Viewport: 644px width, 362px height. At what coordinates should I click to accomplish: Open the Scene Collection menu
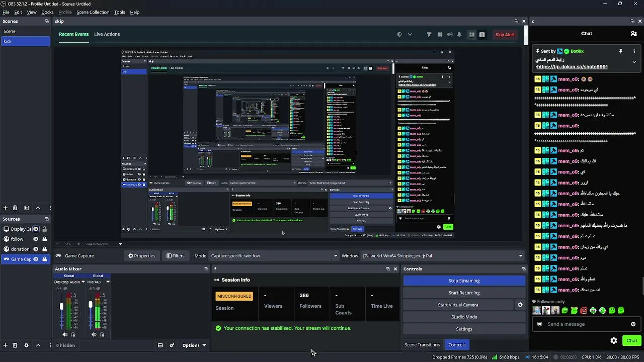[93, 12]
